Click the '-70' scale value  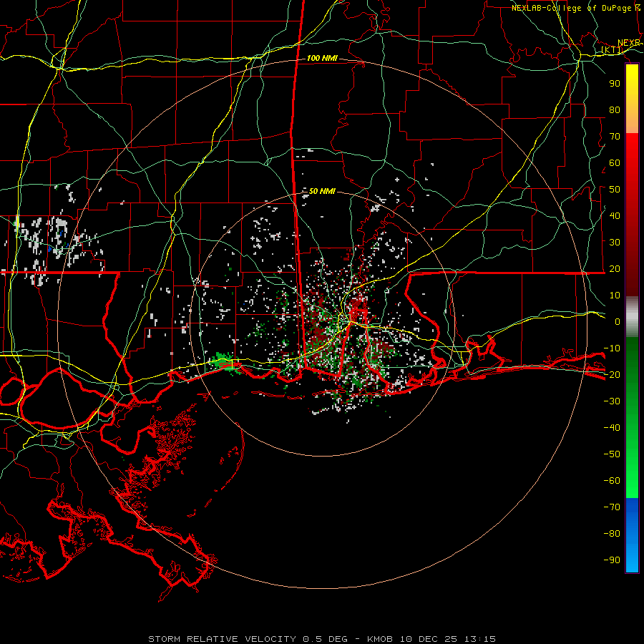612,507
